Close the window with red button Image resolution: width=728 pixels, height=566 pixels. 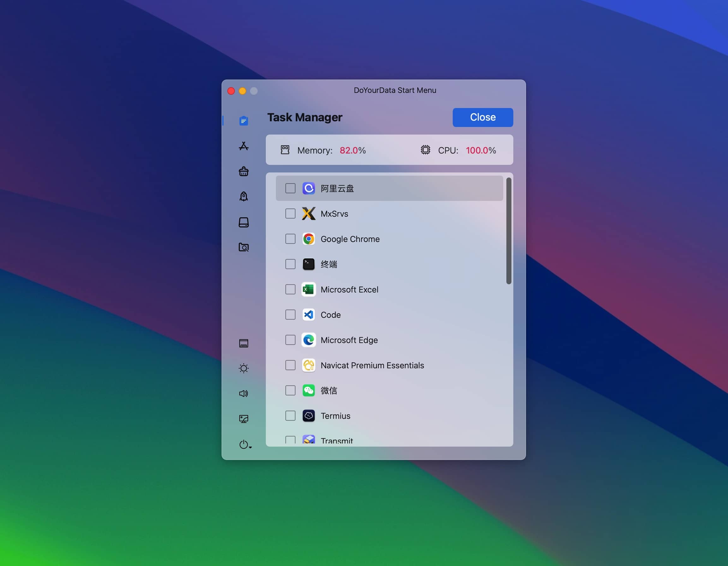click(231, 91)
